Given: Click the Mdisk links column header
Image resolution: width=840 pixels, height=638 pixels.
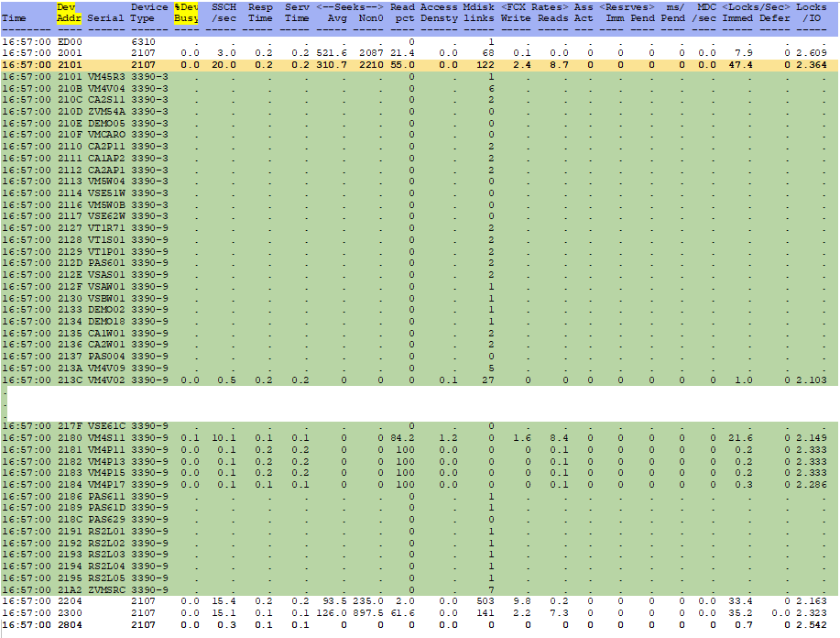Looking at the screenshot, I should pos(478,13).
